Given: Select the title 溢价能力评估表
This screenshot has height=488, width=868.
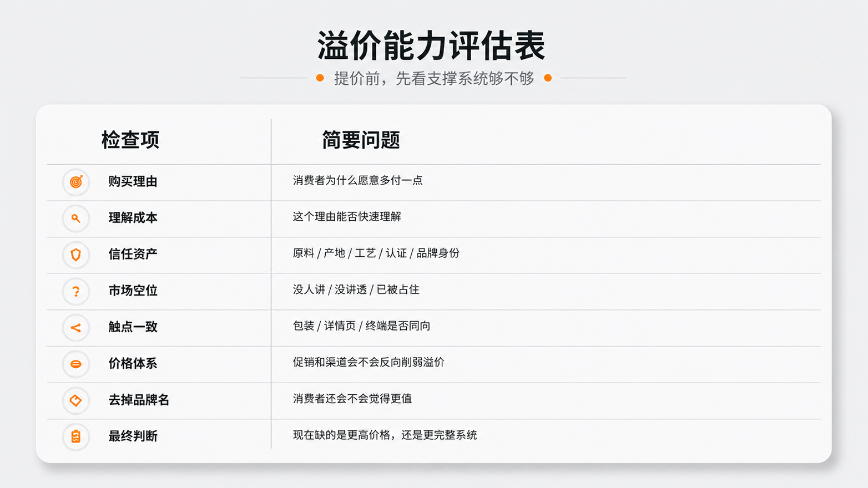Looking at the screenshot, I should (431, 45).
